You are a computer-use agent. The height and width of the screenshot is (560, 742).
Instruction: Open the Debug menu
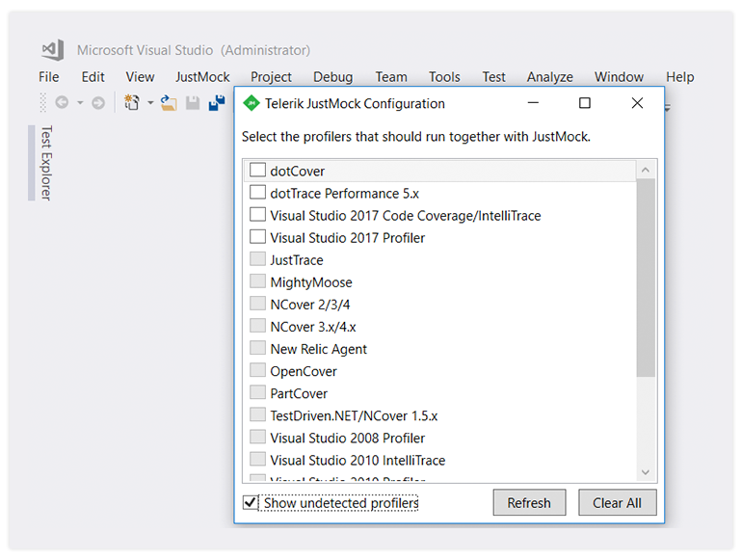click(x=333, y=77)
